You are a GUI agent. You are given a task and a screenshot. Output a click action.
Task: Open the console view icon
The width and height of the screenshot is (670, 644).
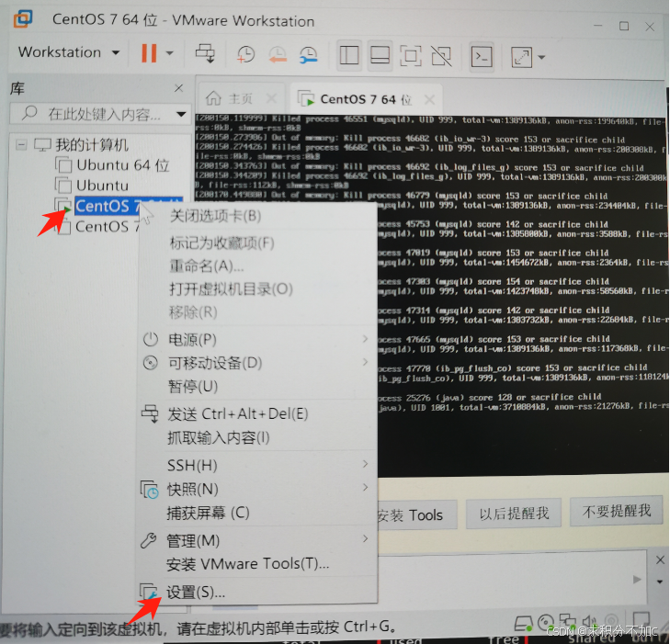click(x=482, y=56)
